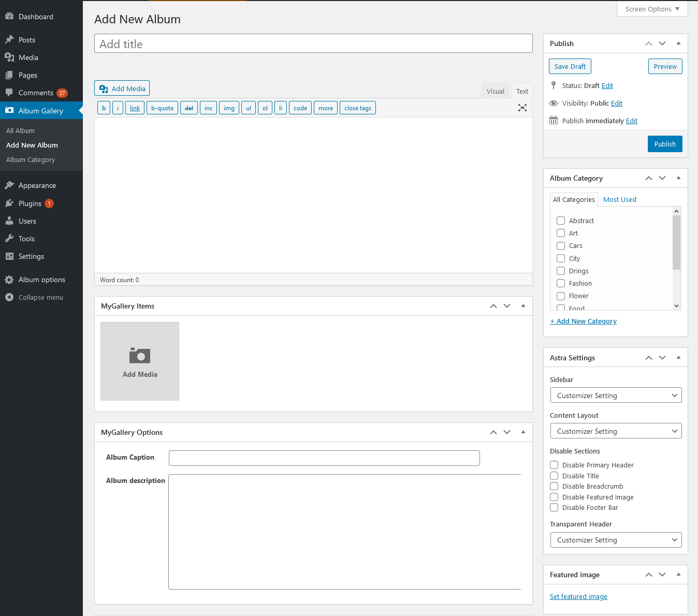
Task: Insert image with img button
Action: point(229,108)
